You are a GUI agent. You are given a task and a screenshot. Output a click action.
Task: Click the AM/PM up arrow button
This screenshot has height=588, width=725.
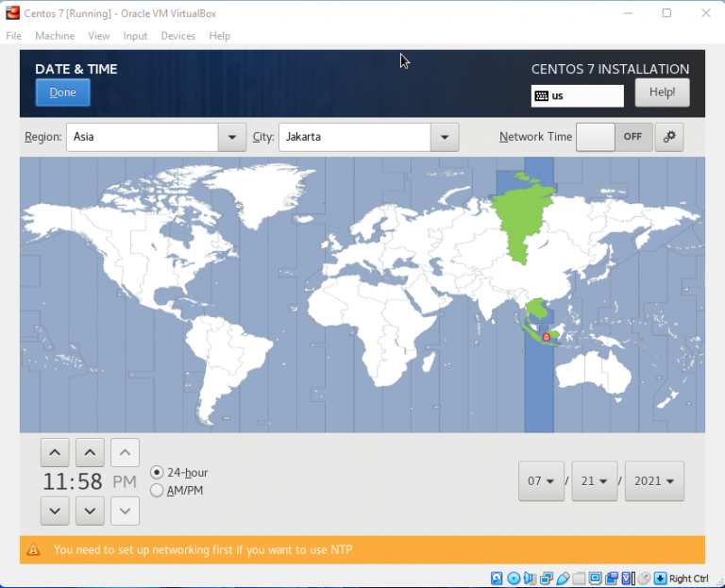tap(125, 452)
